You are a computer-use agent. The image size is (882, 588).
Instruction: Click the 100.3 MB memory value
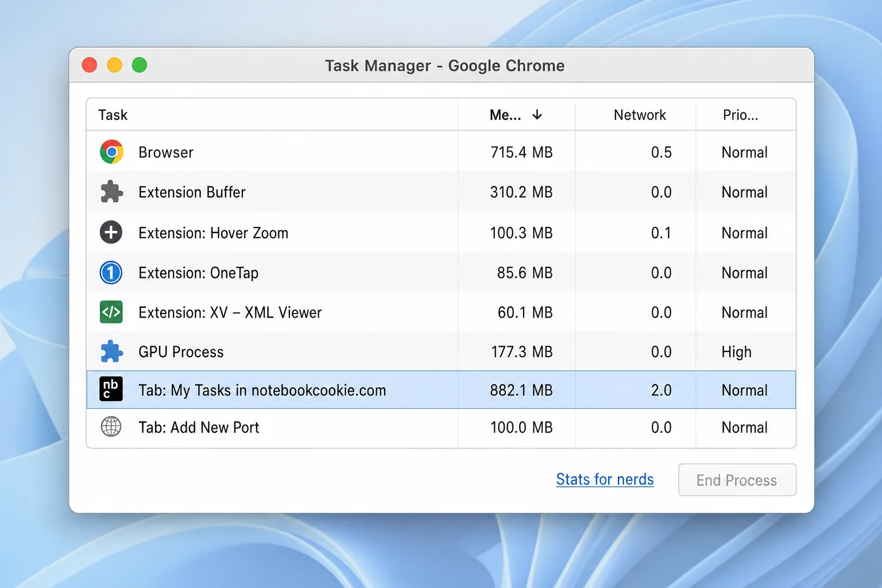(x=521, y=233)
